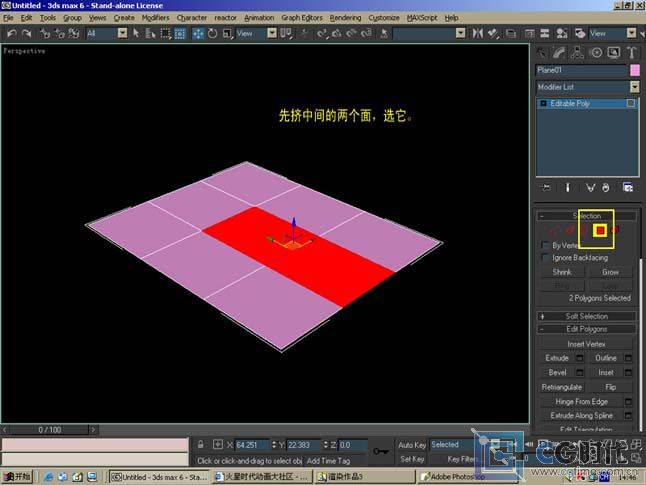Open Outline settings dialog box button
The width and height of the screenshot is (646, 485).
(x=628, y=358)
